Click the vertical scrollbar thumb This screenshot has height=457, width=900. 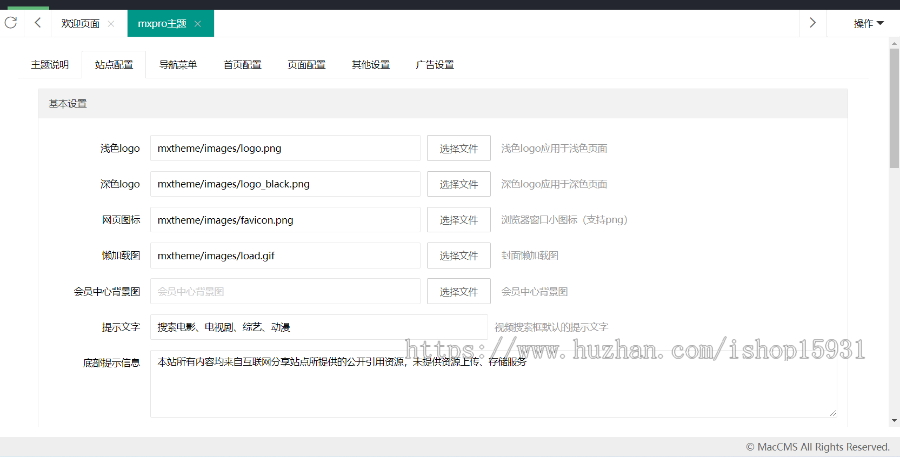coord(894,108)
